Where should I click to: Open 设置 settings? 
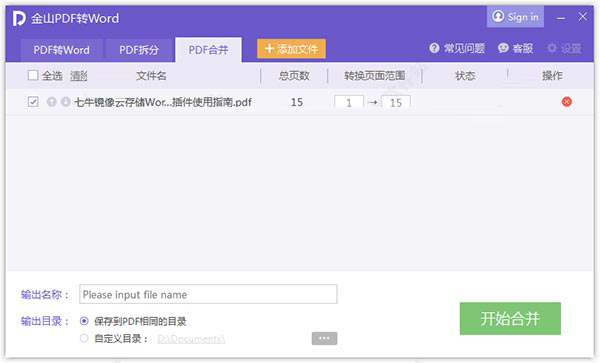564,48
